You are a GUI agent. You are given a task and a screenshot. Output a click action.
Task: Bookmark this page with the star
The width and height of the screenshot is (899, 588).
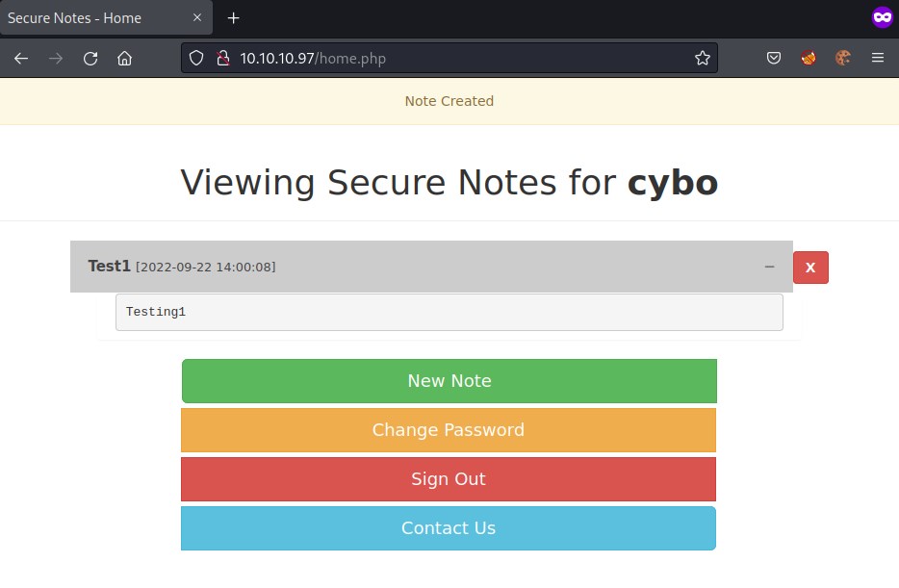(703, 58)
